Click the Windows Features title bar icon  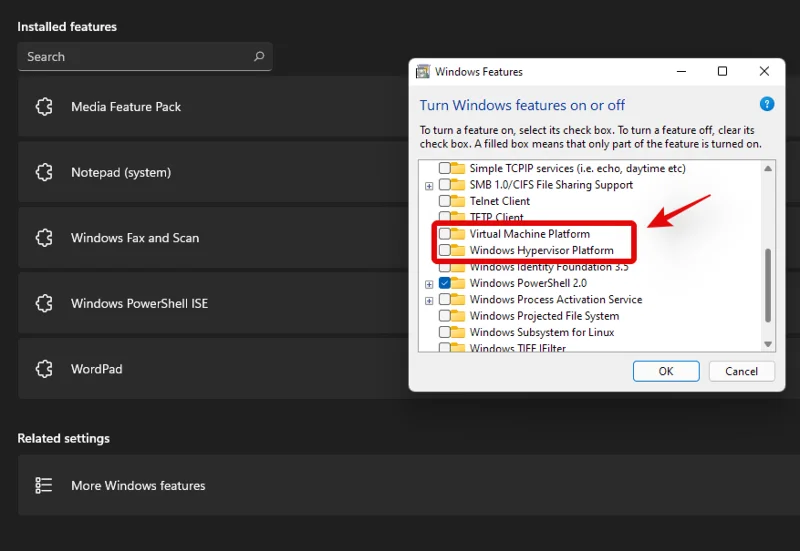(x=423, y=72)
